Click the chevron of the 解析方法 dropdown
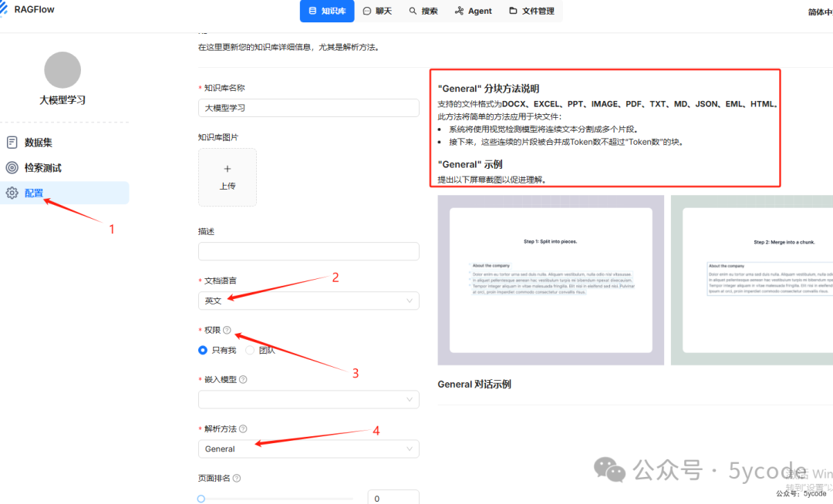This screenshot has width=833, height=504. pos(410,449)
